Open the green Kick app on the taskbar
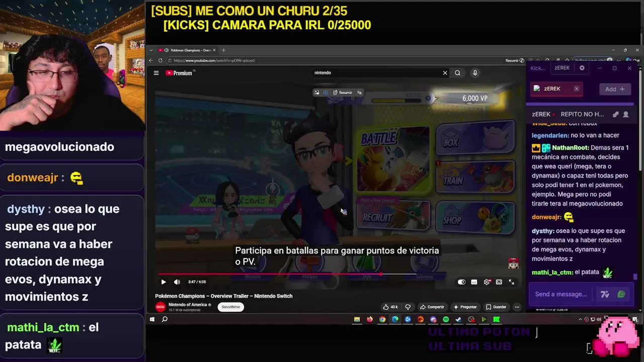 [497, 319]
